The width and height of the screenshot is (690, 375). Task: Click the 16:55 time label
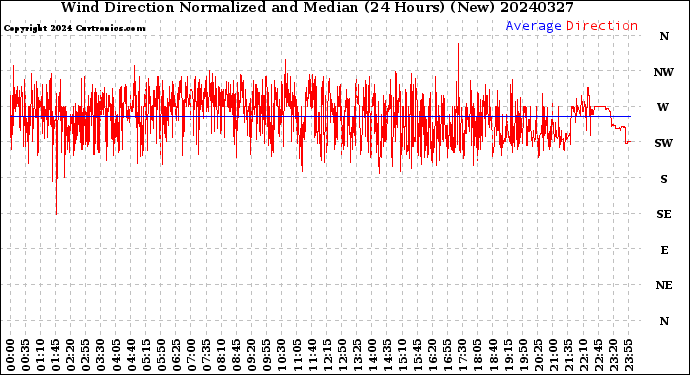[448, 355]
